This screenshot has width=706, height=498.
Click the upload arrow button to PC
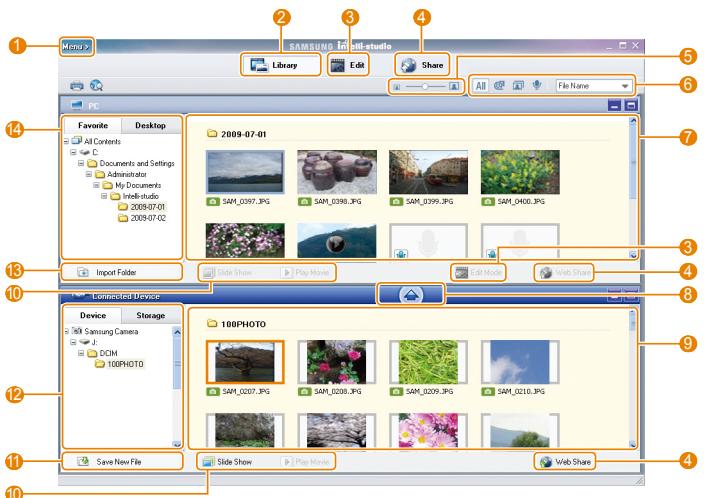pyautogui.click(x=411, y=294)
